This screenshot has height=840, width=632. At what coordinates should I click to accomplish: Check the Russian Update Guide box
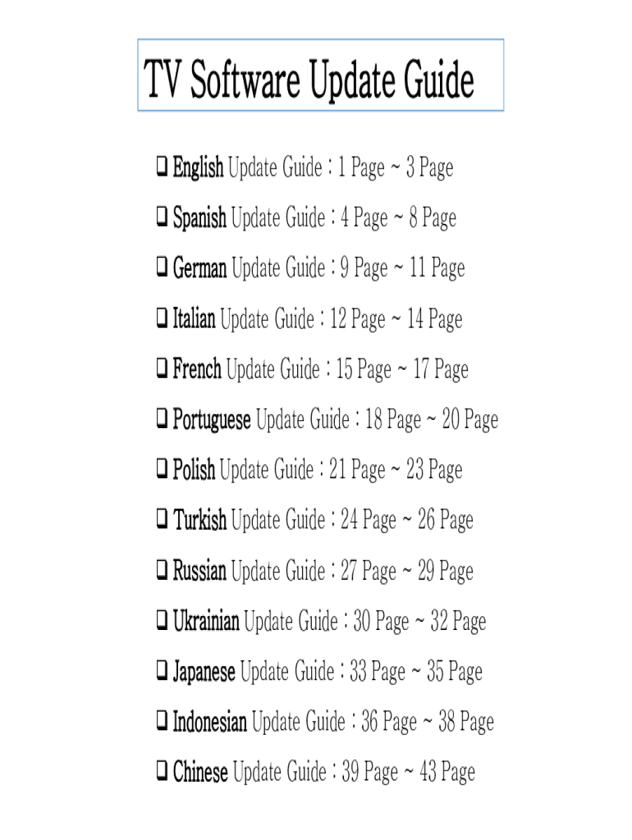coord(162,571)
